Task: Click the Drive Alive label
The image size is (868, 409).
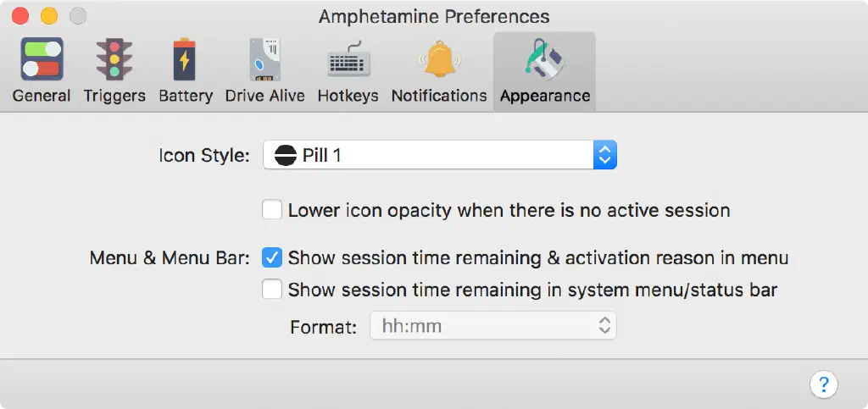Action: tap(264, 96)
